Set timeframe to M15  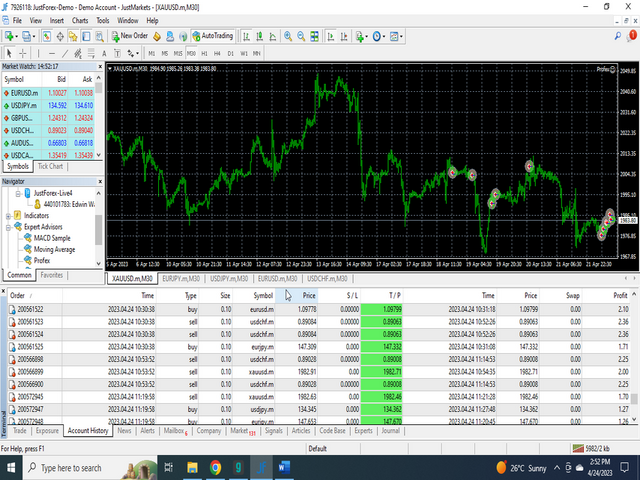coord(178,53)
